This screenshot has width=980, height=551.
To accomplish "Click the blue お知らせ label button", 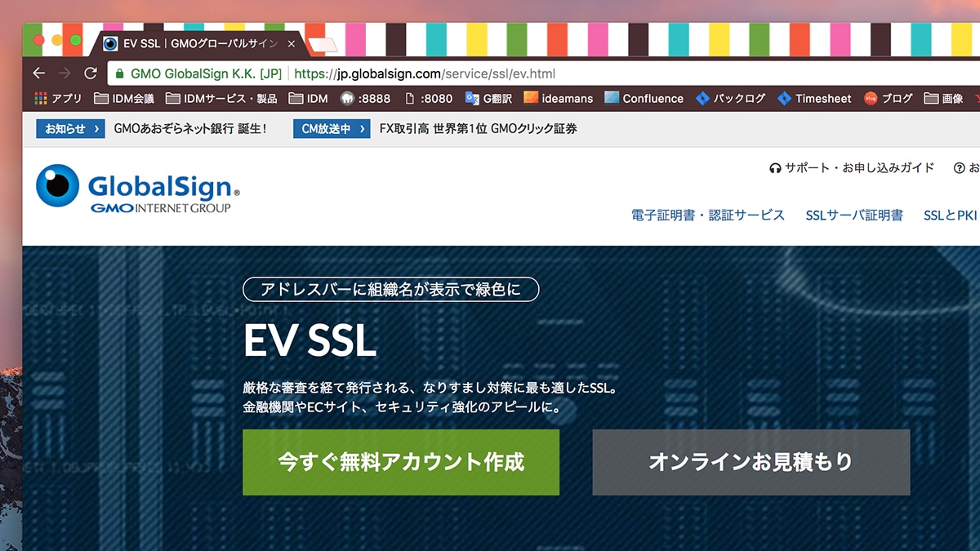I will point(70,128).
